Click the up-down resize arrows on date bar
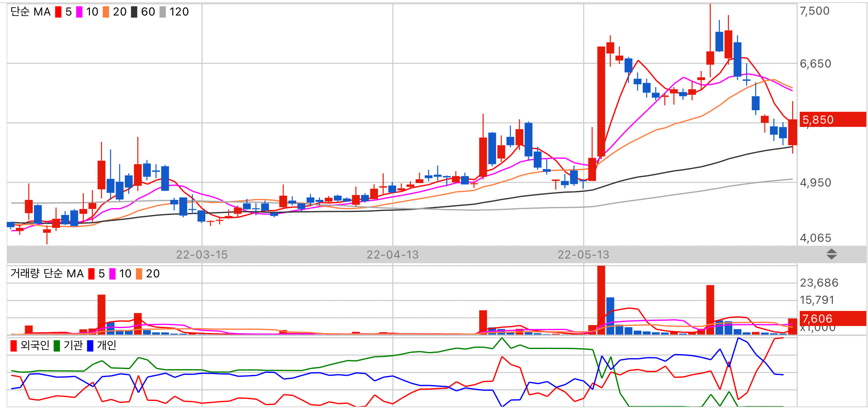This screenshot has width=868, height=411. [x=832, y=254]
